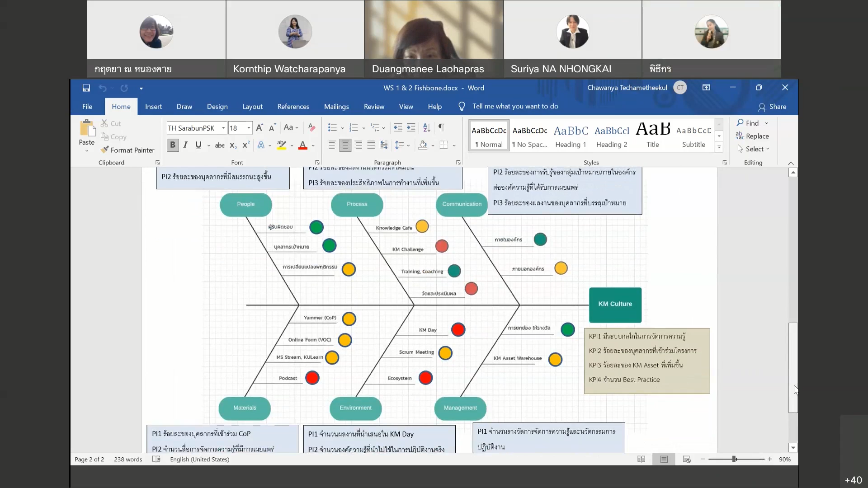The image size is (868, 488).
Task: Apply the Heading 1 style
Action: click(571, 136)
